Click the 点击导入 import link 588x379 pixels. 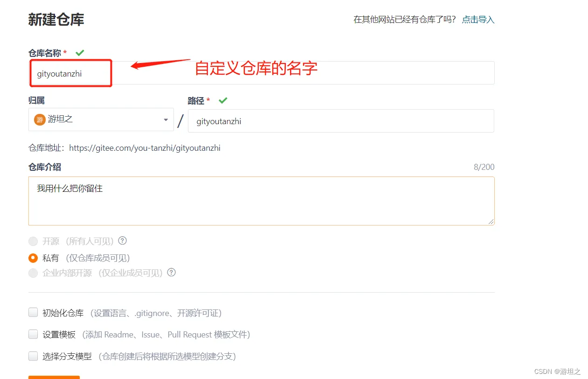click(478, 20)
